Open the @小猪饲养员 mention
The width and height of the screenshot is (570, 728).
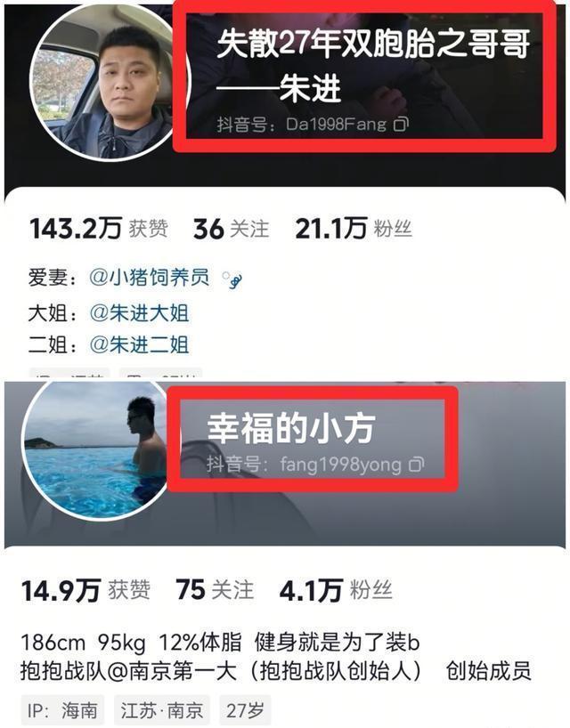coord(149,277)
